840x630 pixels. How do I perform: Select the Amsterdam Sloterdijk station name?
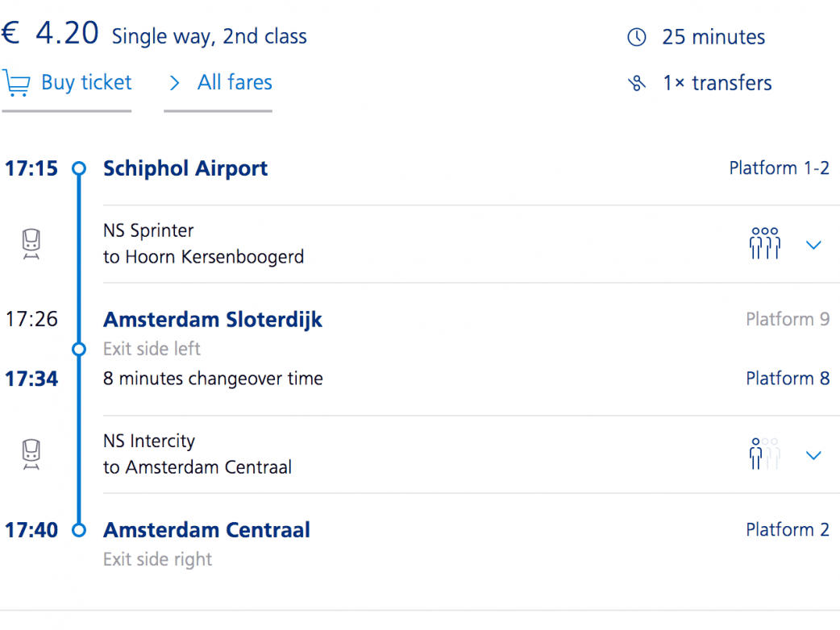[213, 320]
